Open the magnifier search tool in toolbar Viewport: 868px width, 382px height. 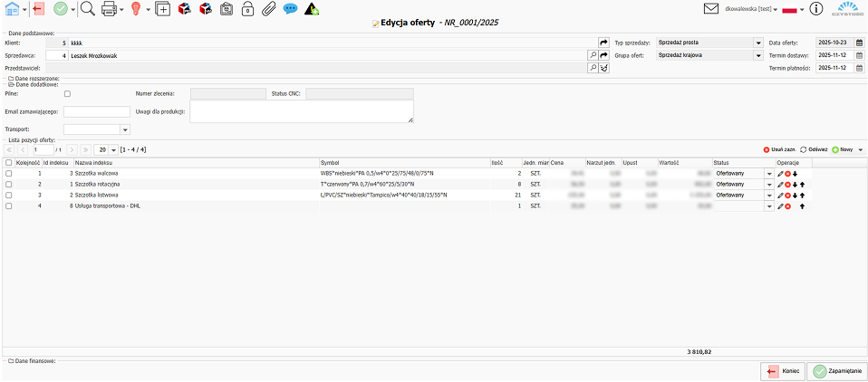coord(88,8)
